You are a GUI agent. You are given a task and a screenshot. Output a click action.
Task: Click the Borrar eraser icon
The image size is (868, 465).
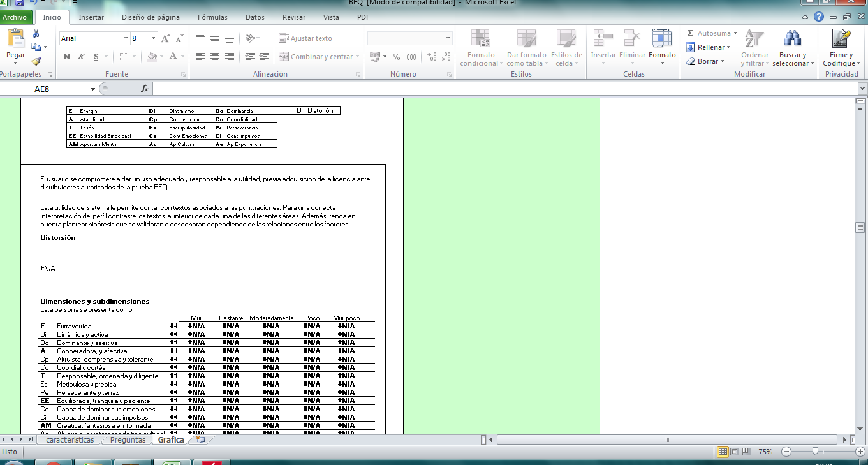point(691,62)
